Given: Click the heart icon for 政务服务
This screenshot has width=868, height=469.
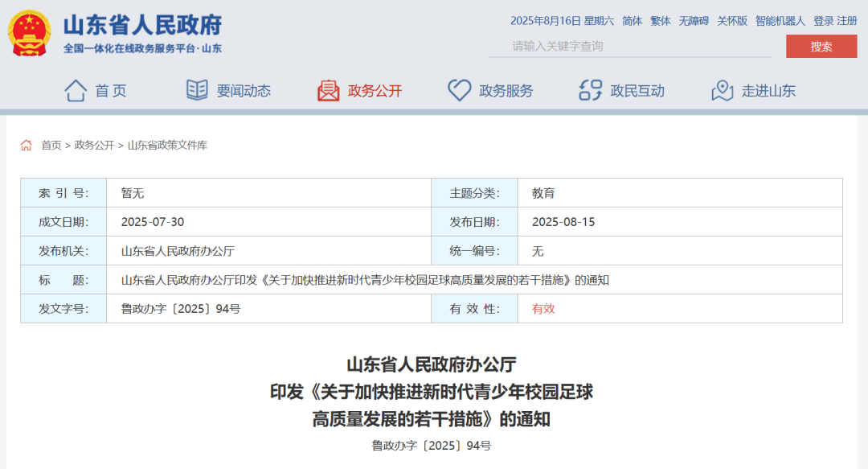Looking at the screenshot, I should 459,91.
